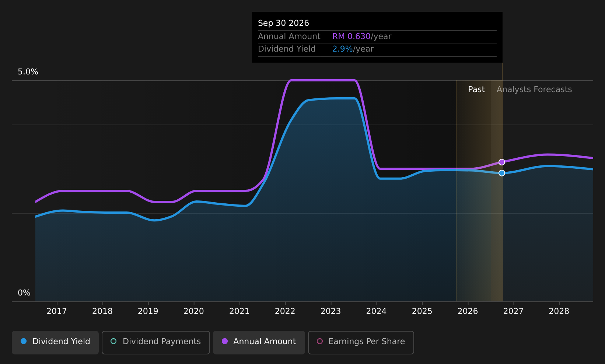605x364 pixels.
Task: Click the 2022 x-axis label
Action: coord(285,311)
